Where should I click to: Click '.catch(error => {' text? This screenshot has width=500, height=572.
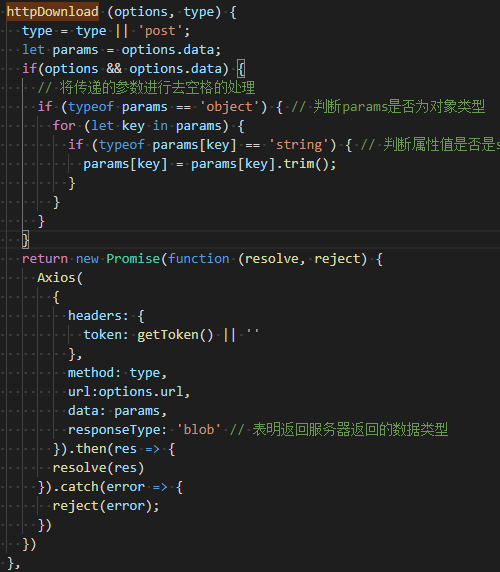pyautogui.click(x=118, y=487)
